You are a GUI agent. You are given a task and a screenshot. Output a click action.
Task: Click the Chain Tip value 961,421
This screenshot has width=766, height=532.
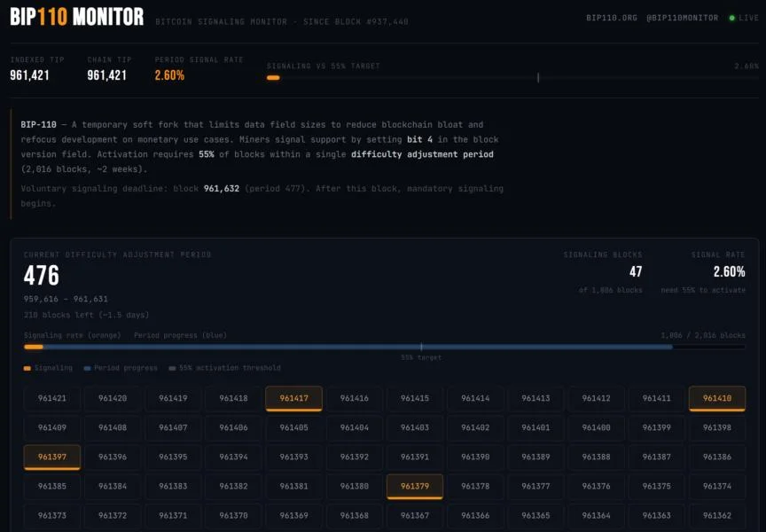(x=106, y=75)
